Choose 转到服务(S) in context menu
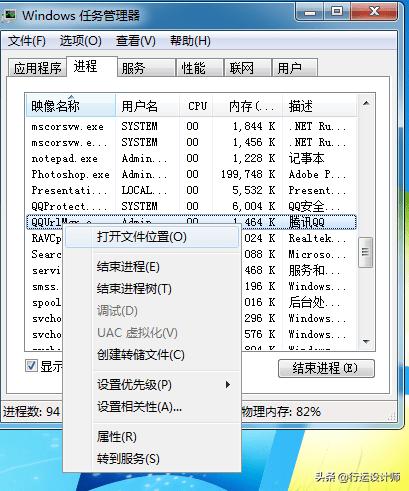Screen dimensions: 409x491 point(152,459)
